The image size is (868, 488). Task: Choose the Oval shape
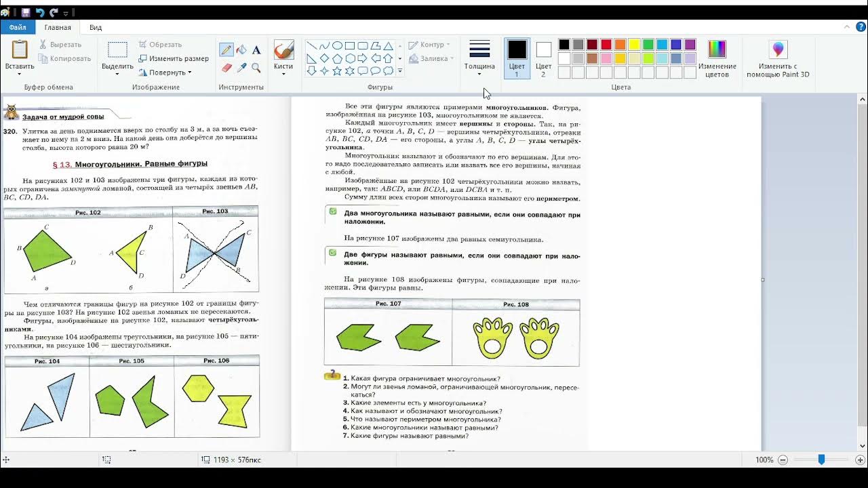[337, 46]
